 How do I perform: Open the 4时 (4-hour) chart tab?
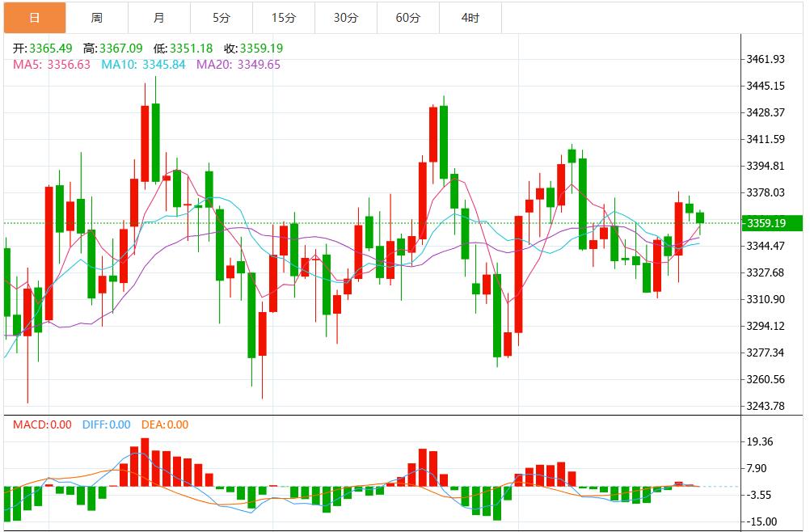(470, 16)
